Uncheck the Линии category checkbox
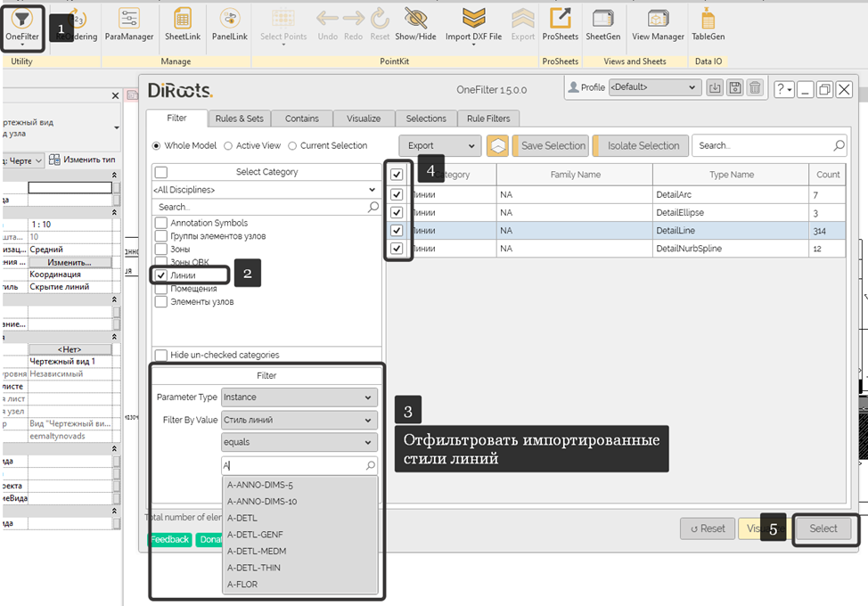The image size is (868, 606). click(161, 275)
